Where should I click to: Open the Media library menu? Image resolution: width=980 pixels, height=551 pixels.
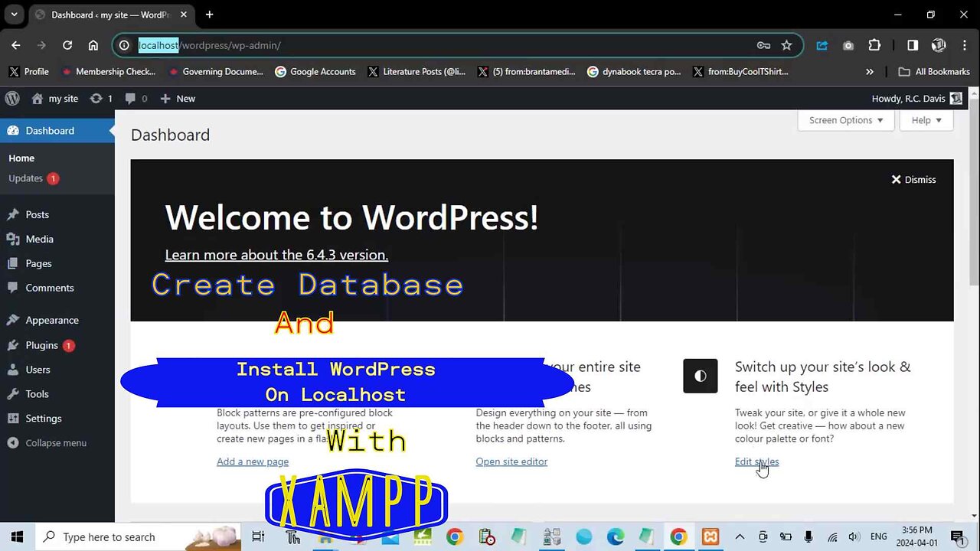point(39,240)
